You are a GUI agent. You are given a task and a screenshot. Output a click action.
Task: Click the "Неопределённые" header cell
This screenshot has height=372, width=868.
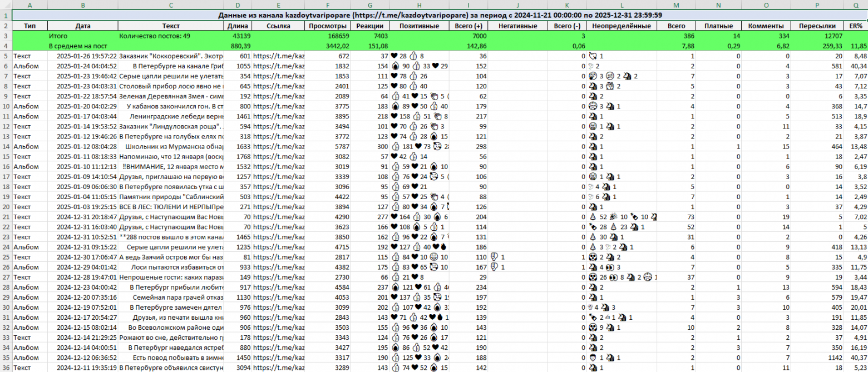click(622, 26)
